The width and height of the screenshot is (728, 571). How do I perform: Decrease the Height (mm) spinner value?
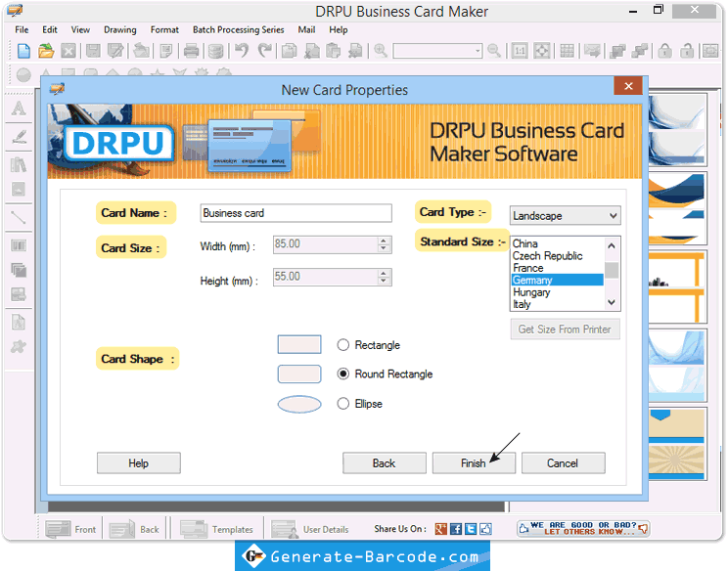[383, 281]
